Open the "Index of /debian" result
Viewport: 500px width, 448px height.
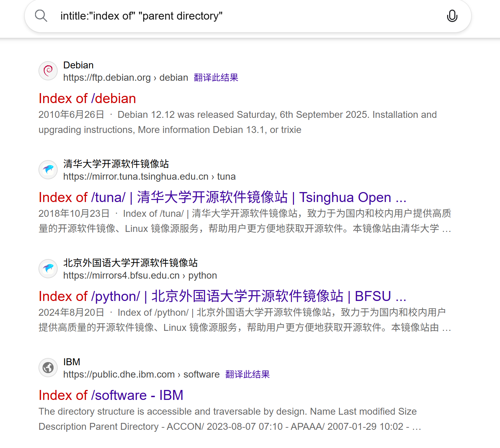click(87, 99)
